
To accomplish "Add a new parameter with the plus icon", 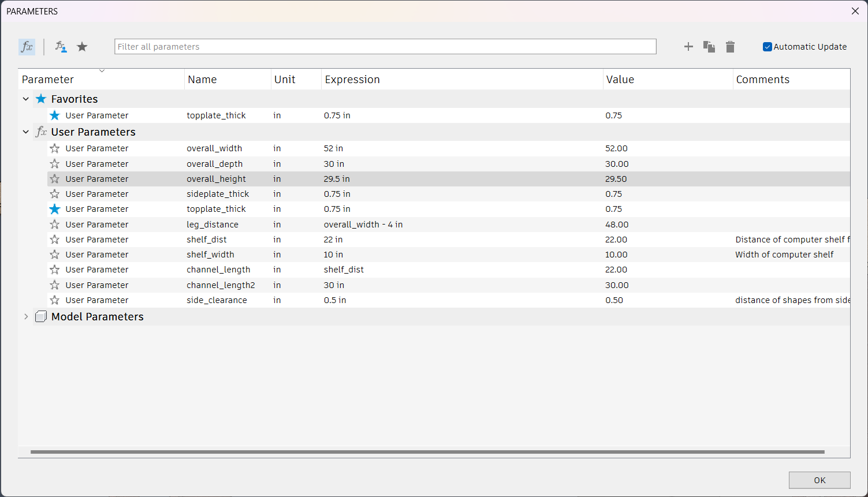I will (x=688, y=47).
